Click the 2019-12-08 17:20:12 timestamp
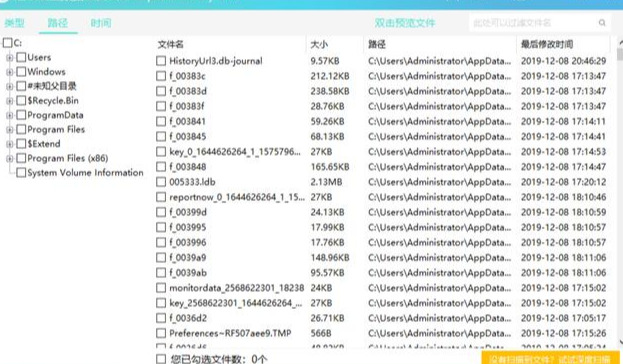623x364 pixels. pyautogui.click(x=563, y=182)
